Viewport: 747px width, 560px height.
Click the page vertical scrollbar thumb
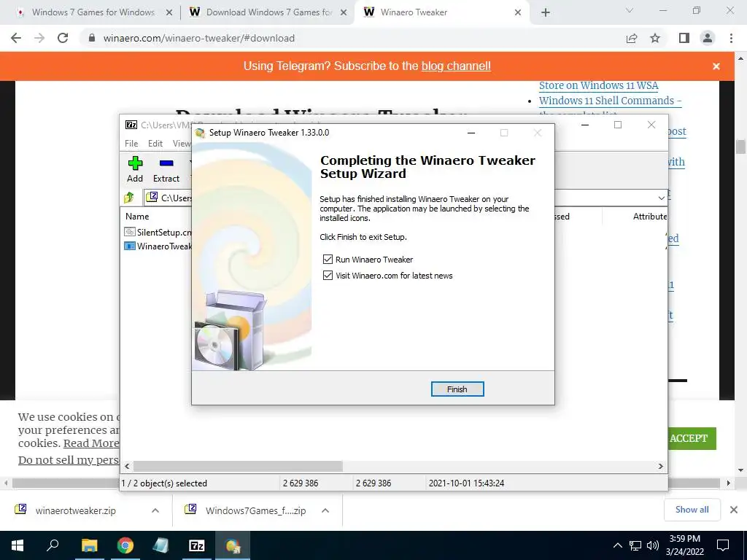[740, 147]
